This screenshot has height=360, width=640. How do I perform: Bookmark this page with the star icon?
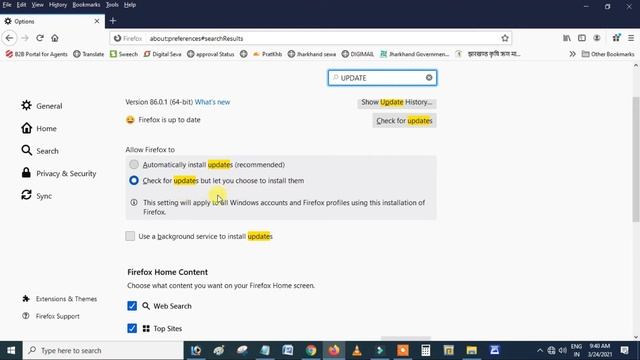(x=505, y=38)
